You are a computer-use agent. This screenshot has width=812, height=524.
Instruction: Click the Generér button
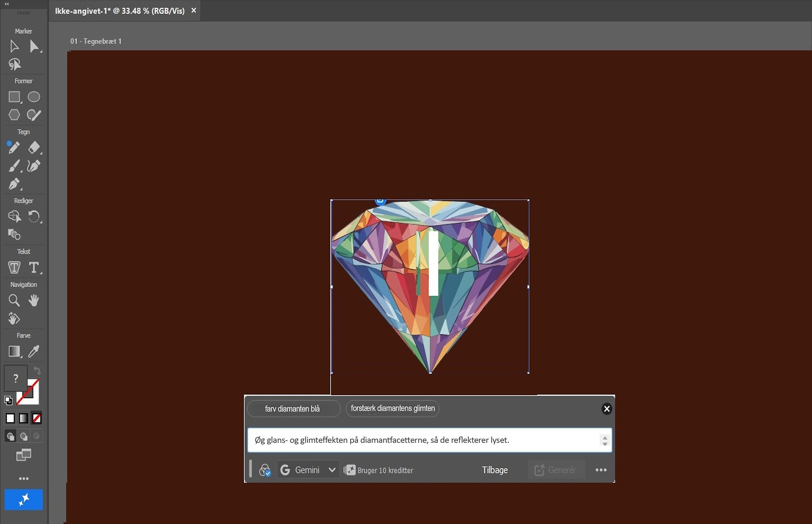point(556,470)
